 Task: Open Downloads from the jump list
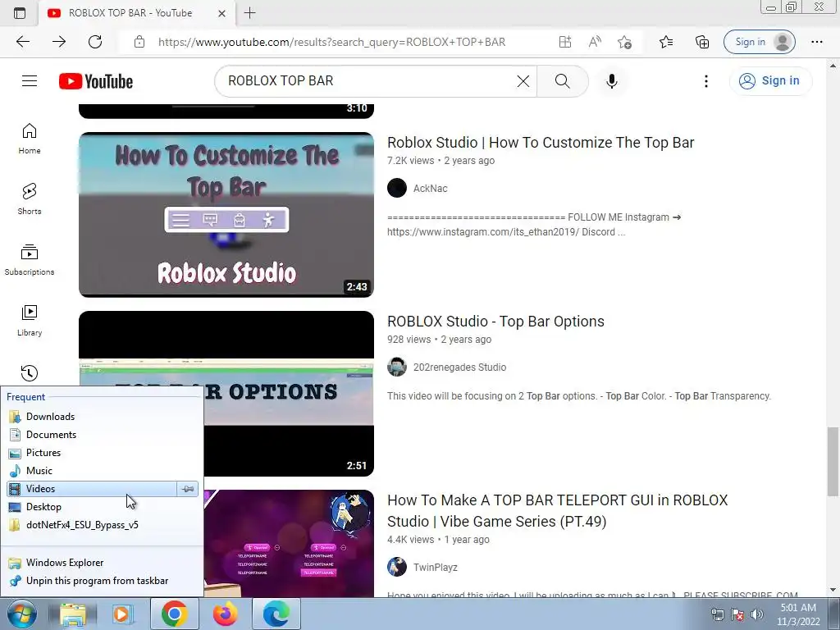click(x=103, y=416)
